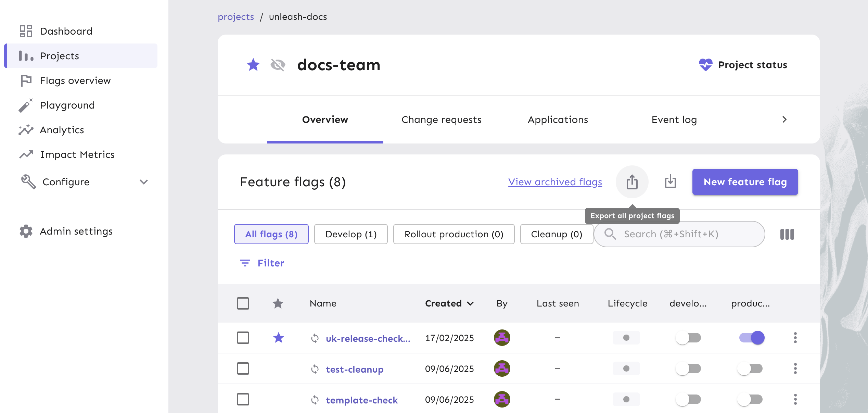Open Admin settings
Screen dimensions: 868x413
(x=76, y=231)
